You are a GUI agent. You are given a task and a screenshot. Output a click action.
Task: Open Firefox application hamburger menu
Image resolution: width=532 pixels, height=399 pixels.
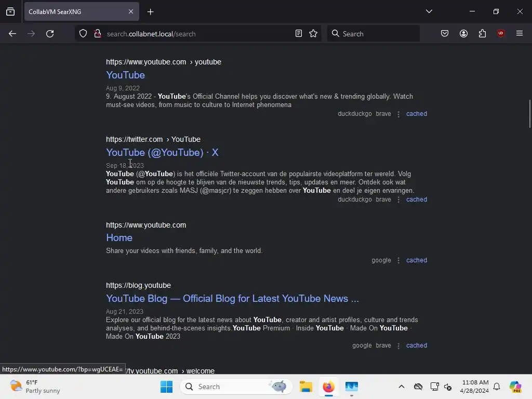520,34
